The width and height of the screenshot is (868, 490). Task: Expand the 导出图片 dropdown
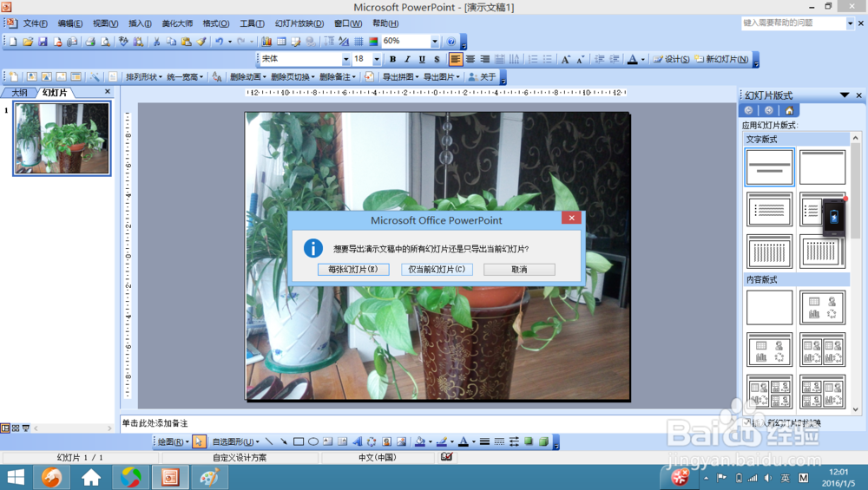442,77
